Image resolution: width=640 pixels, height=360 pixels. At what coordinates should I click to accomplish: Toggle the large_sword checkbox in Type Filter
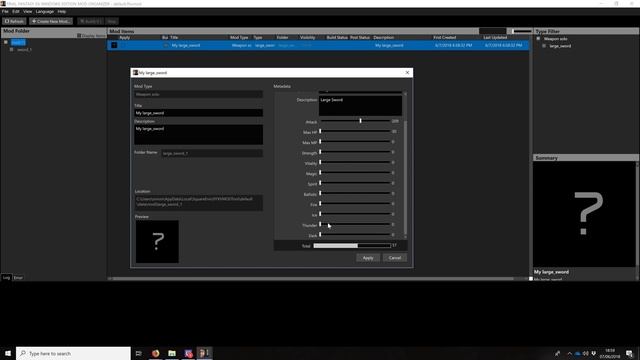pos(544,46)
